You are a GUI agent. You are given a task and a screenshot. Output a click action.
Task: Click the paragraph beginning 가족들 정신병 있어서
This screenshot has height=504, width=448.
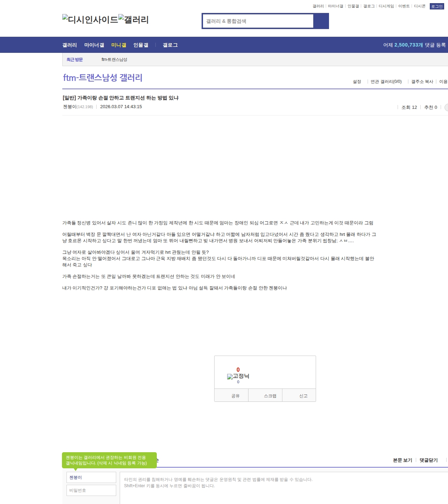coord(218,223)
